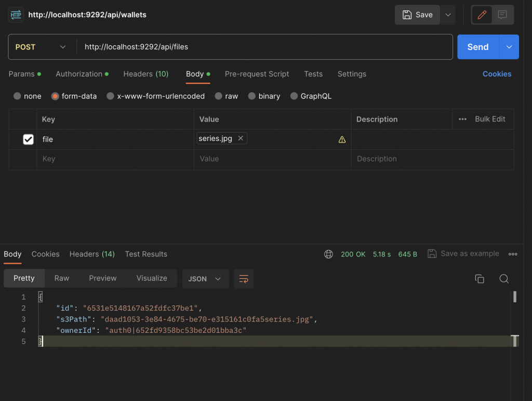
Task: Expand the Save options chevron
Action: coord(448,15)
